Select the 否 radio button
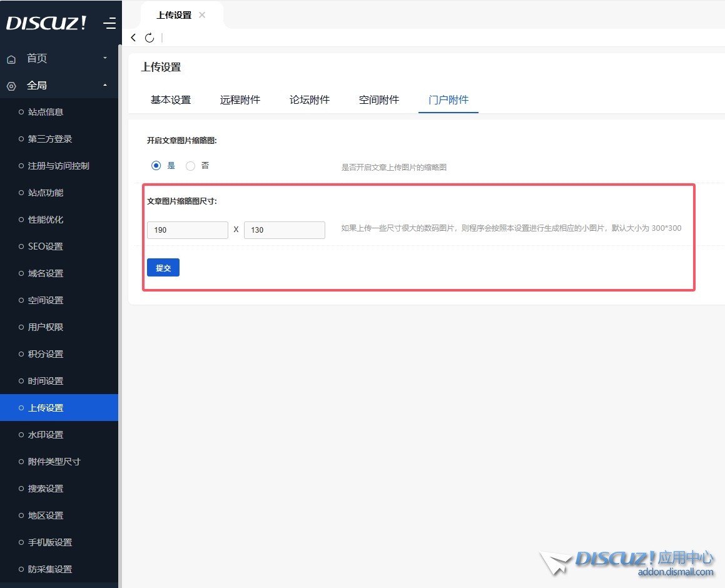The image size is (725, 588). [191, 166]
